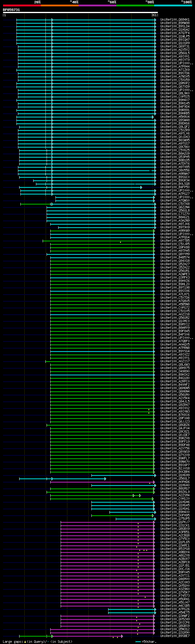Select the UniRef100_A7IZK9 label
Screen dimensions: 195x644
(175, 70)
